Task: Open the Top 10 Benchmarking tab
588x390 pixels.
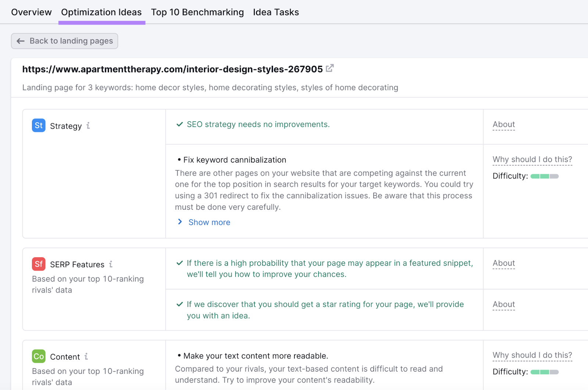Action: click(197, 12)
